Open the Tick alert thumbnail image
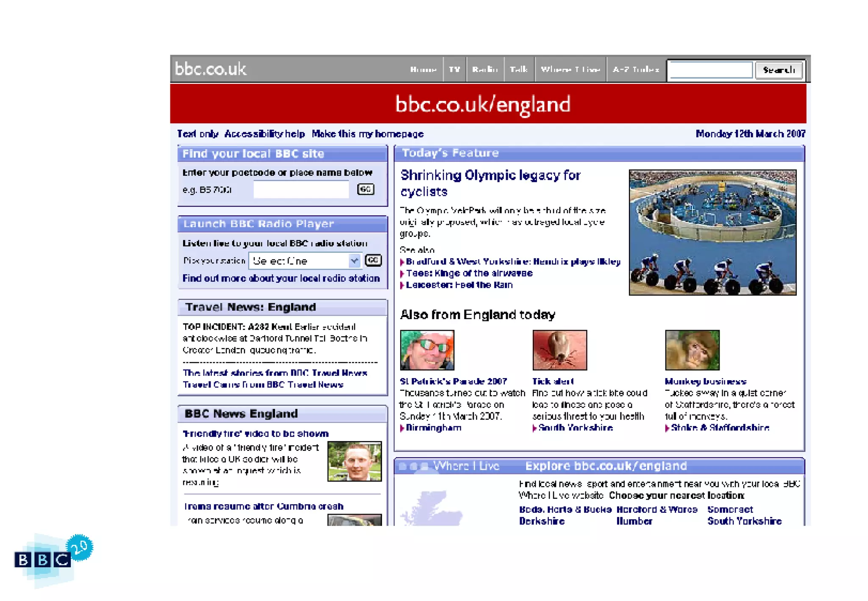 point(559,350)
